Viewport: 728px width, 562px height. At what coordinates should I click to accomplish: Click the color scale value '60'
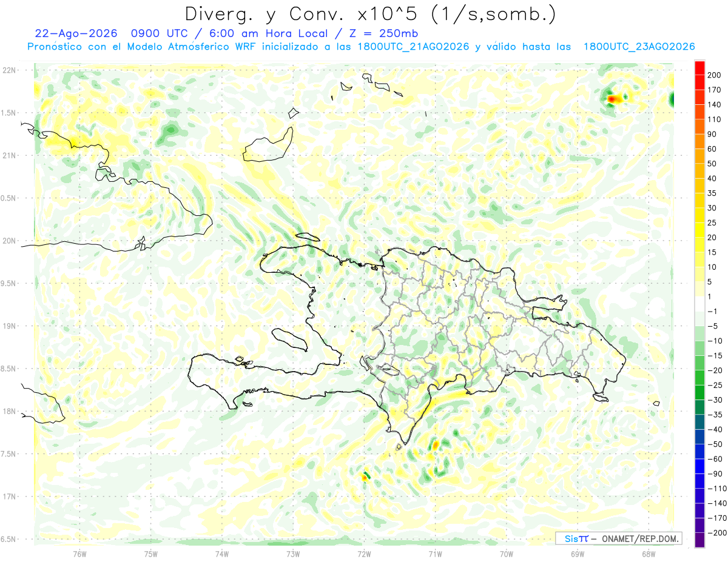click(x=712, y=149)
